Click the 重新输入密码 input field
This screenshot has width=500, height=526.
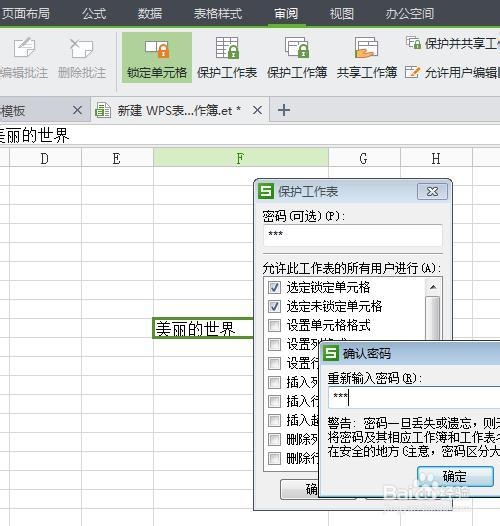pyautogui.click(x=414, y=398)
